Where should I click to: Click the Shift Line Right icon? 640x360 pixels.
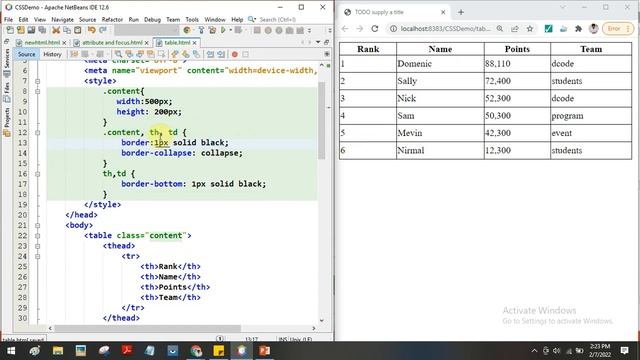[221, 54]
